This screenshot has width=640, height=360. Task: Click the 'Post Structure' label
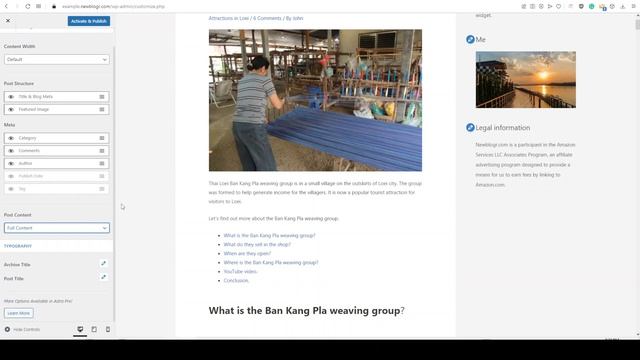click(x=19, y=83)
